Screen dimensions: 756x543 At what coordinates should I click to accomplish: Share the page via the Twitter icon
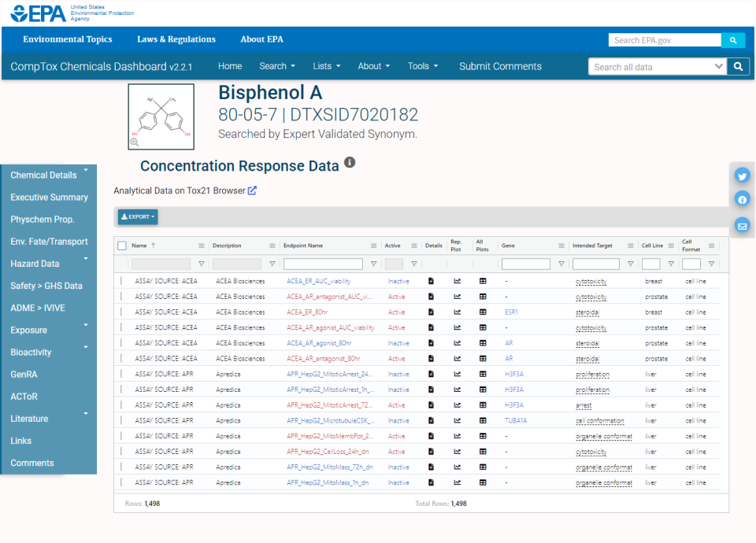click(x=741, y=175)
